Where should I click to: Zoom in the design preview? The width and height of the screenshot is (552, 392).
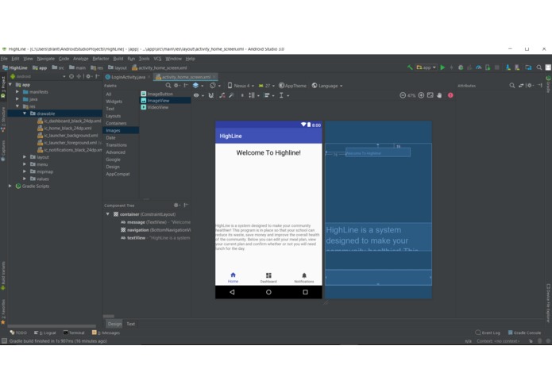coord(421,95)
